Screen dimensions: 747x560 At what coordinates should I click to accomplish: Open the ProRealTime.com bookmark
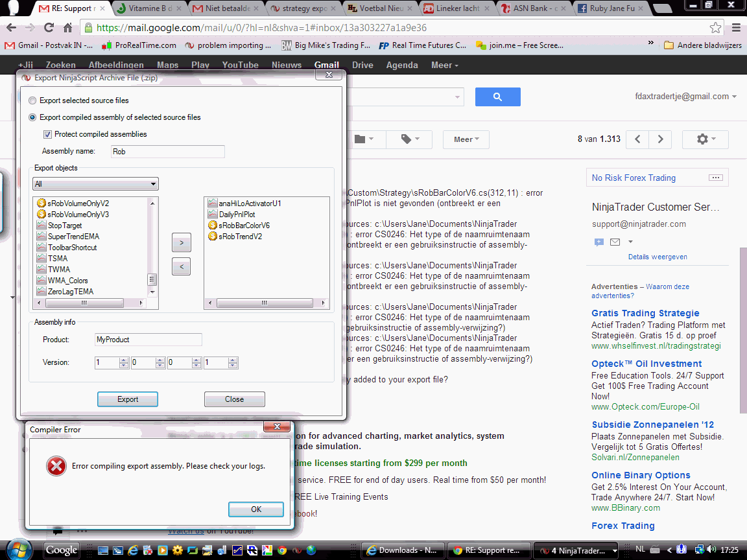[x=139, y=45]
